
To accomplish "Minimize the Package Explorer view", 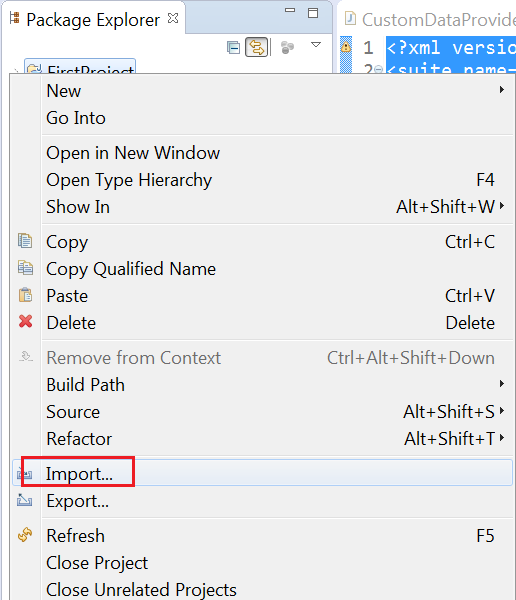I will [x=290, y=10].
